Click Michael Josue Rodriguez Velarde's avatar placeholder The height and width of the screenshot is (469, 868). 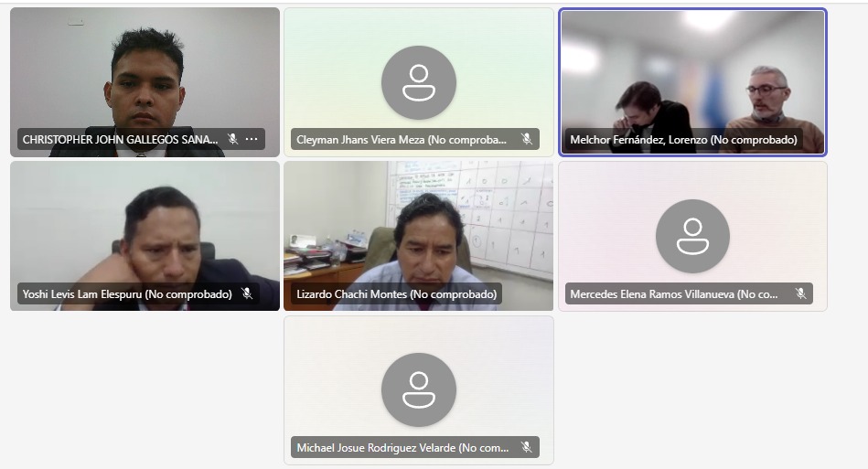click(x=419, y=389)
